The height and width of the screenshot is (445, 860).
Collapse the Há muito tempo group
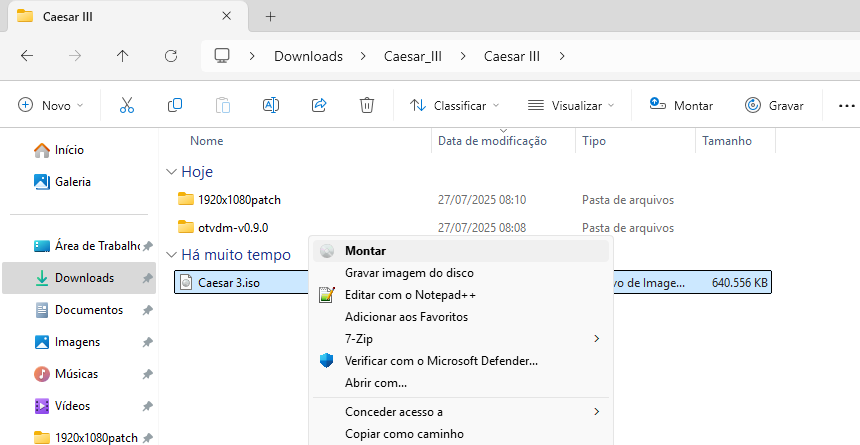pyautogui.click(x=171, y=255)
